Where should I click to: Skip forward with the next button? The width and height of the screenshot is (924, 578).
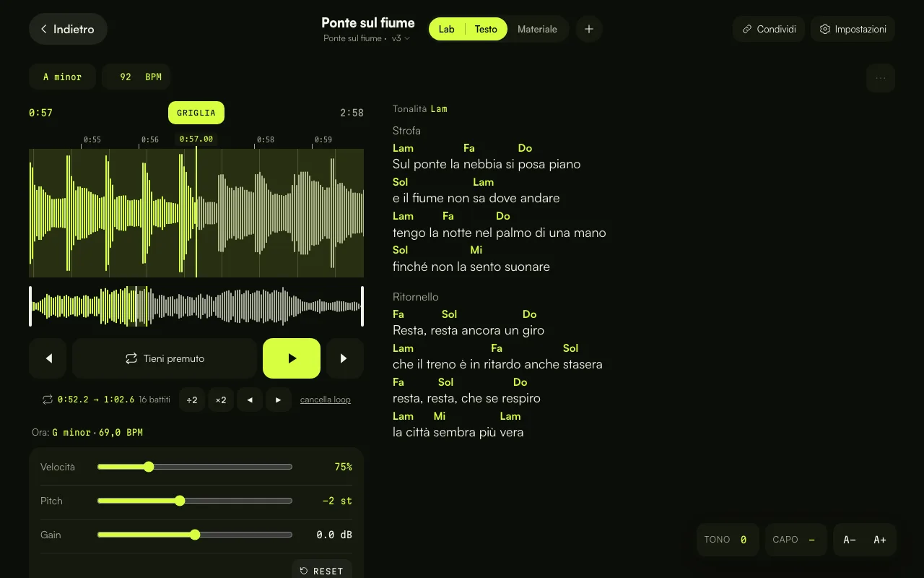(344, 358)
